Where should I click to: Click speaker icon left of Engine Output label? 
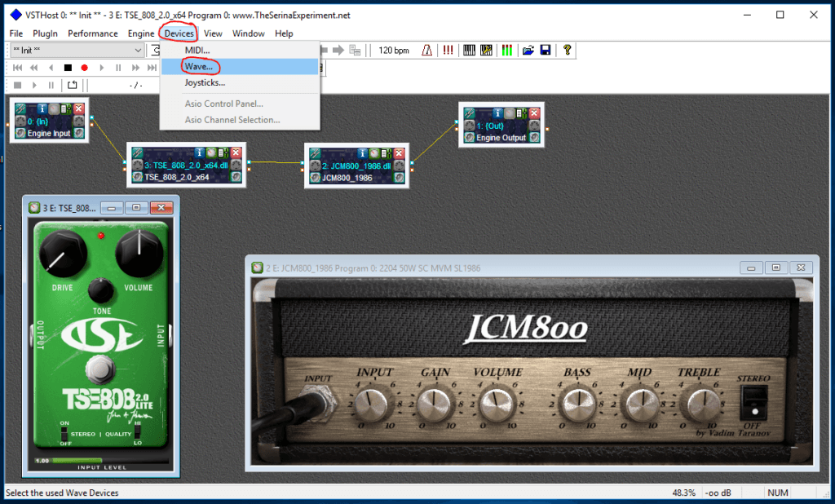(469, 138)
